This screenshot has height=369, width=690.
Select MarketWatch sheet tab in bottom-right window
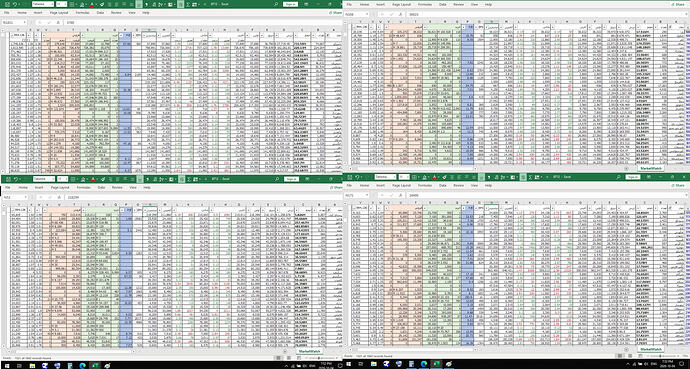pos(650,349)
